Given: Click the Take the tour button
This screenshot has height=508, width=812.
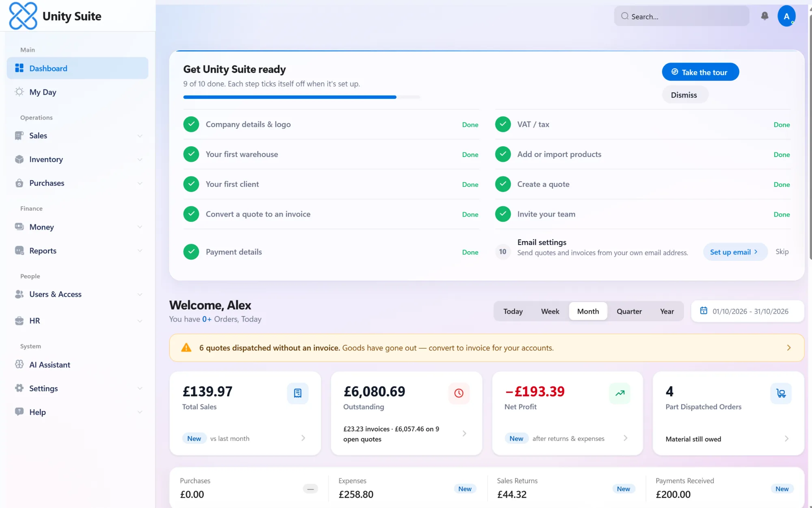Looking at the screenshot, I should [700, 72].
